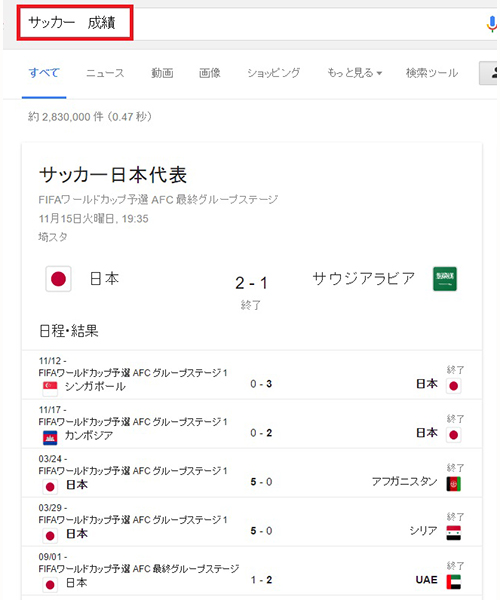This screenshot has width=500, height=600.
Task: Open the 画像 tab
Action: tap(210, 73)
